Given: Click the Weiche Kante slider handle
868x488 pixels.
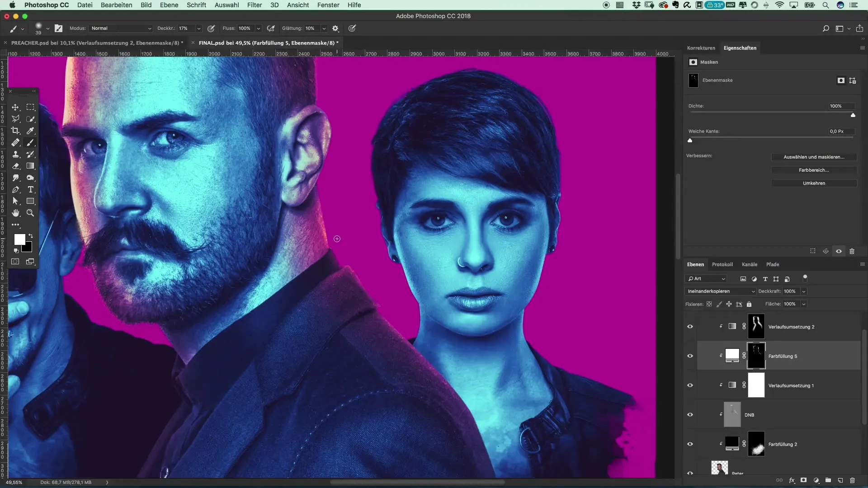Looking at the screenshot, I should coord(690,140).
